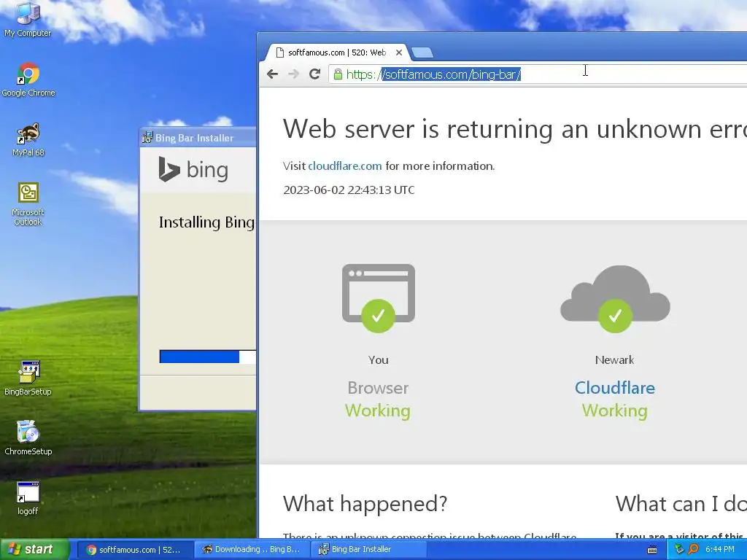Screen dimensions: 747x560
Task: Click the 'Newark' location label
Action: [x=614, y=360]
